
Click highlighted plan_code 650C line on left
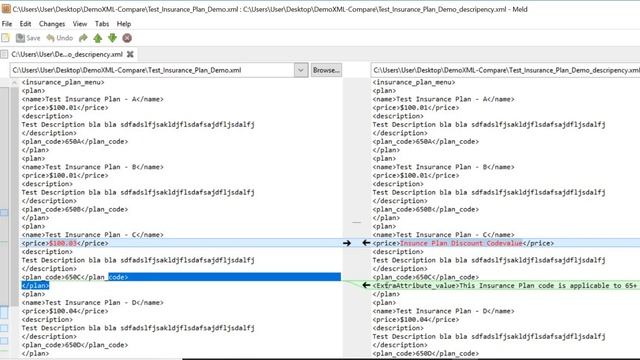75,277
